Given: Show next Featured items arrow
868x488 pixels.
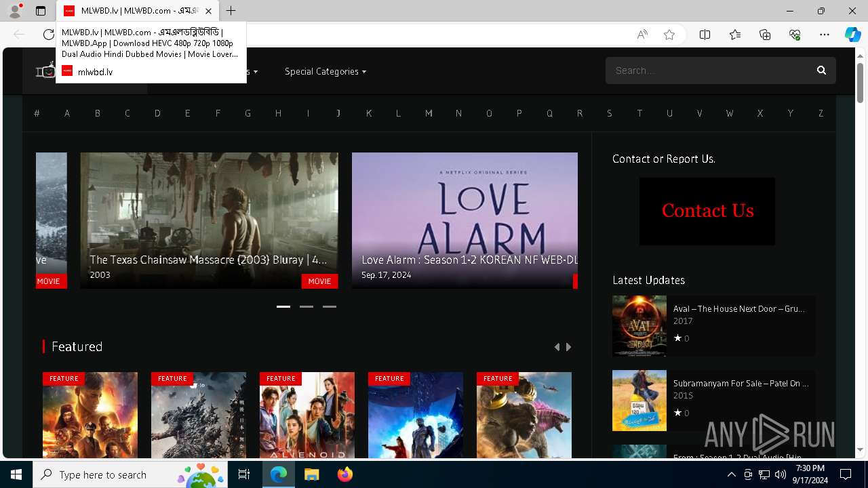Looking at the screenshot, I should [x=569, y=347].
